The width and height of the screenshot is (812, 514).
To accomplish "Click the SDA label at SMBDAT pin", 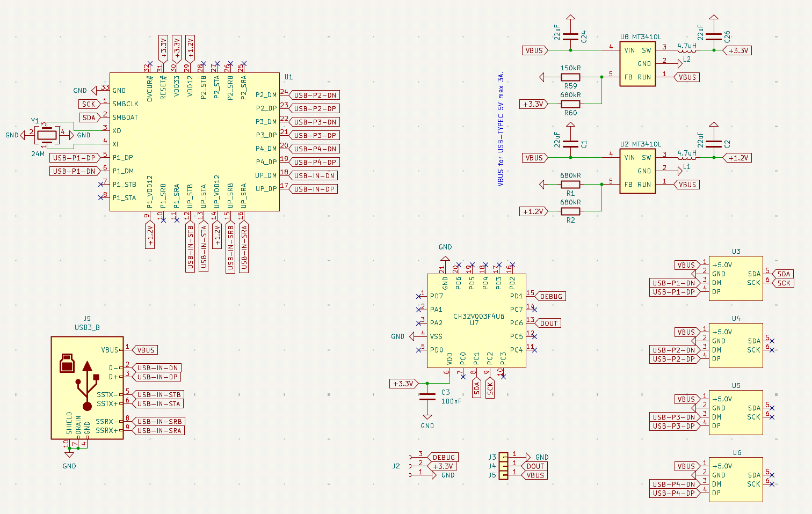I will (x=89, y=118).
